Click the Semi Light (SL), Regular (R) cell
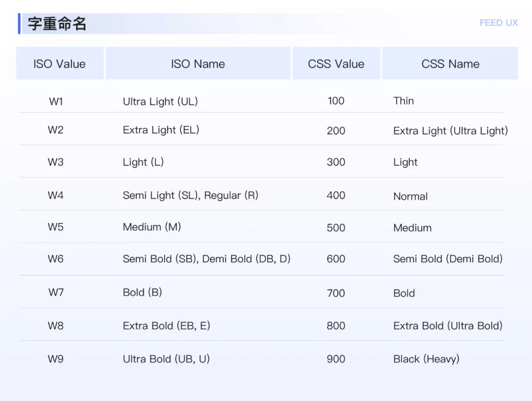Viewport: 532px width, 401px height. 190,196
